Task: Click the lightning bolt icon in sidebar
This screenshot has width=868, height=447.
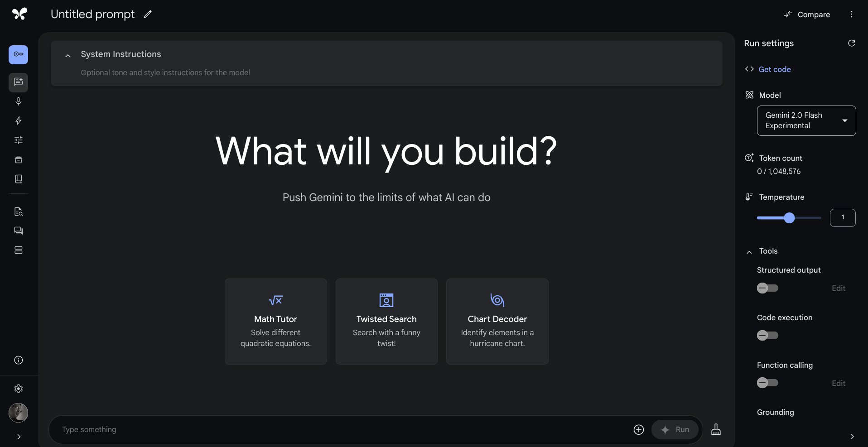Action: pos(19,120)
